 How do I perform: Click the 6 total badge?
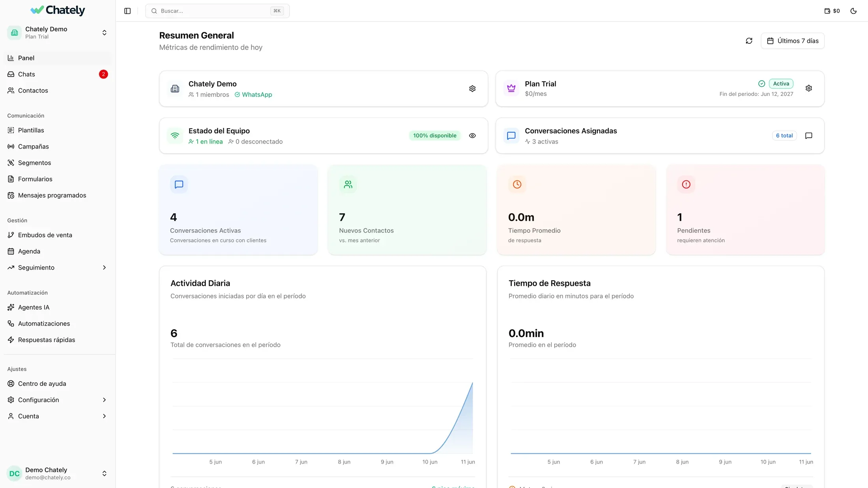pyautogui.click(x=784, y=136)
